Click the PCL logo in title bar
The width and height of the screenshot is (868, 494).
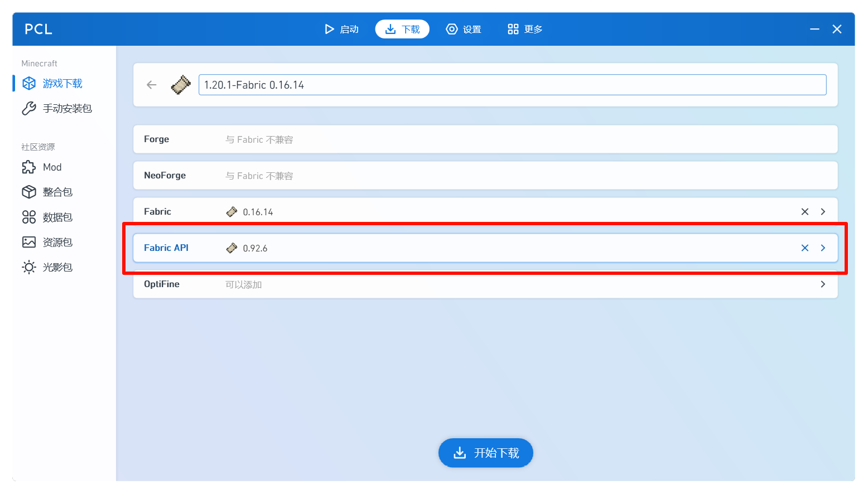(38, 29)
